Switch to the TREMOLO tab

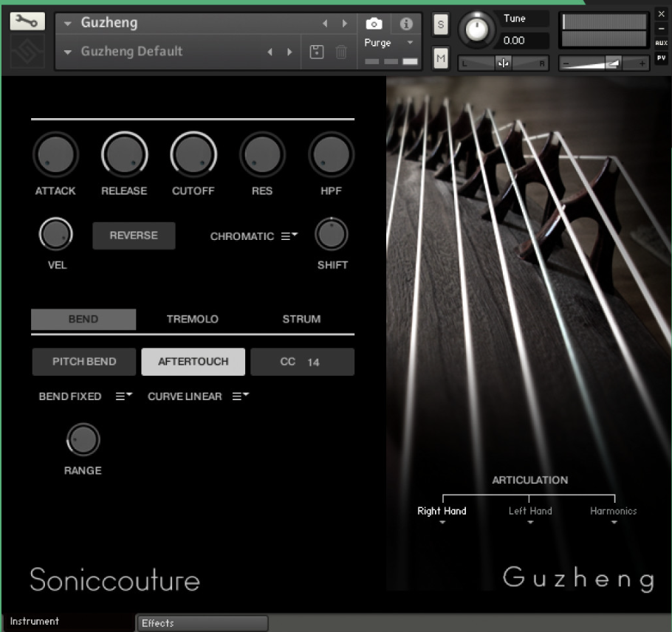[x=193, y=319]
